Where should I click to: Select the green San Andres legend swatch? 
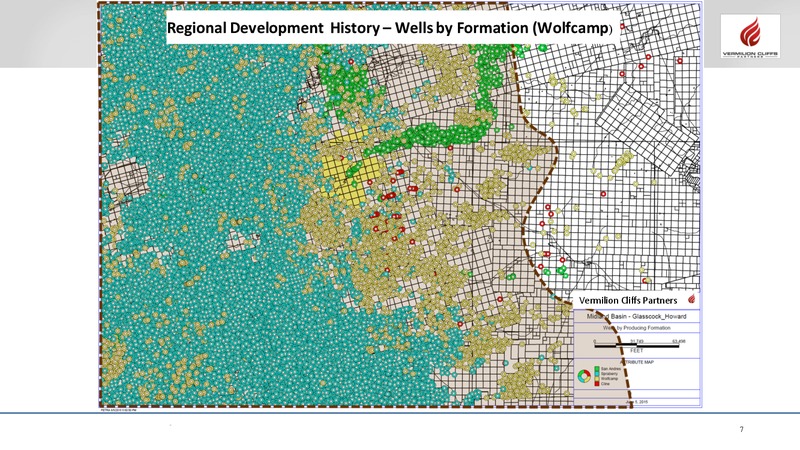pyautogui.click(x=597, y=369)
